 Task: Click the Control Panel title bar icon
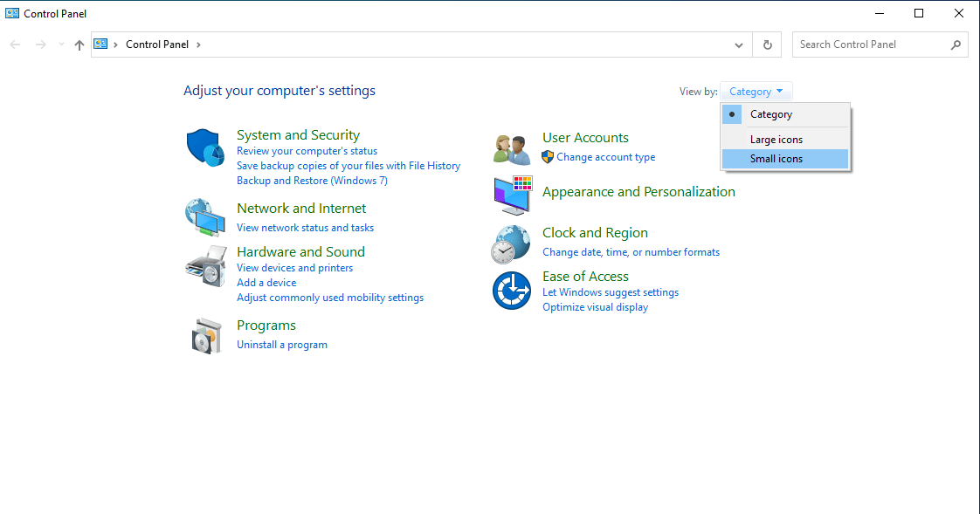click(12, 13)
